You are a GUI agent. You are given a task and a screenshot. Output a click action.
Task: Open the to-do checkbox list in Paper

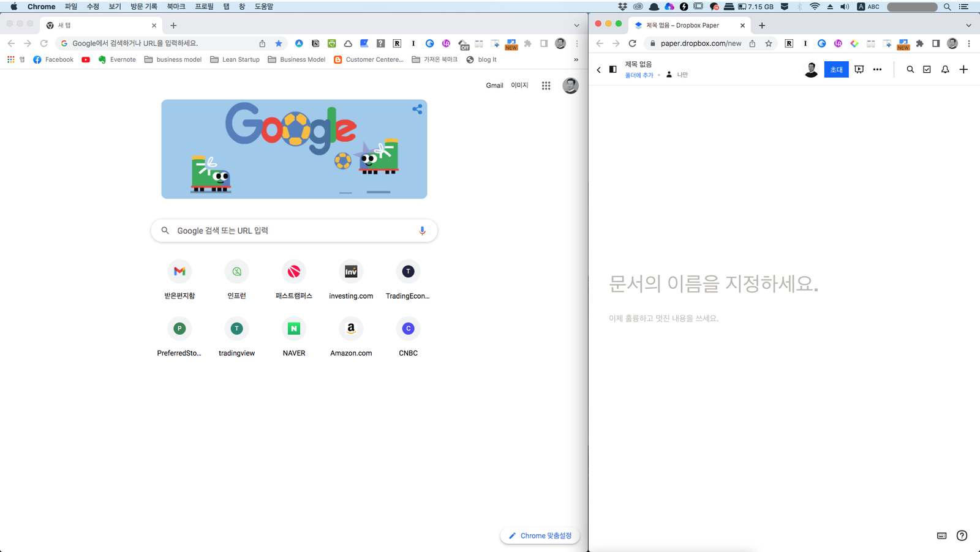(927, 69)
